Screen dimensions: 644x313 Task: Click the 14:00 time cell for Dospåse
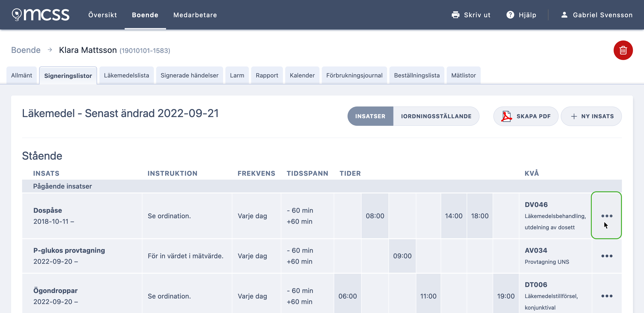pos(454,216)
